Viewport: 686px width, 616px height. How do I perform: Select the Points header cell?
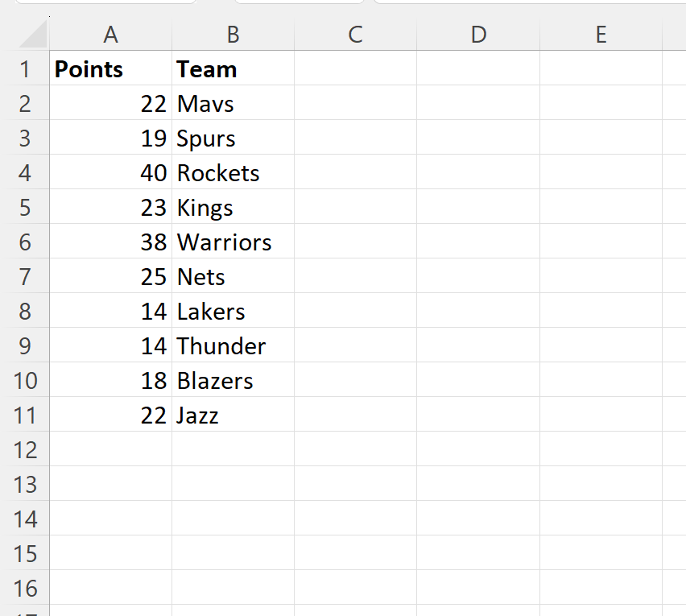110,69
